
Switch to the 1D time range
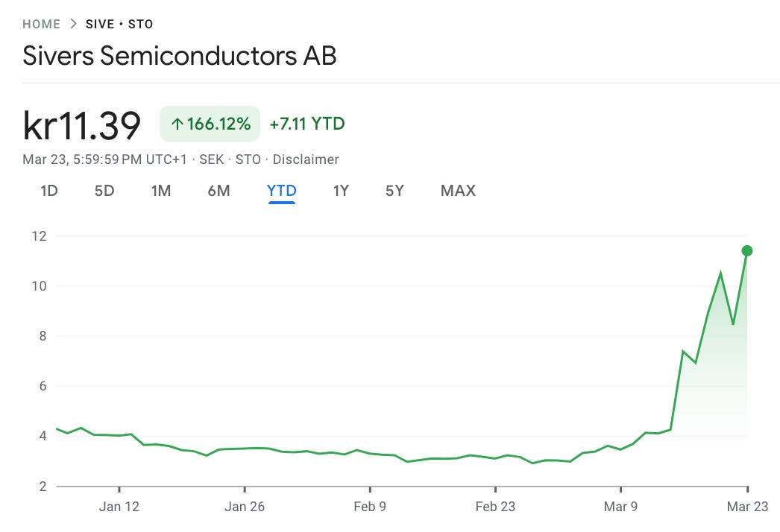tap(49, 191)
